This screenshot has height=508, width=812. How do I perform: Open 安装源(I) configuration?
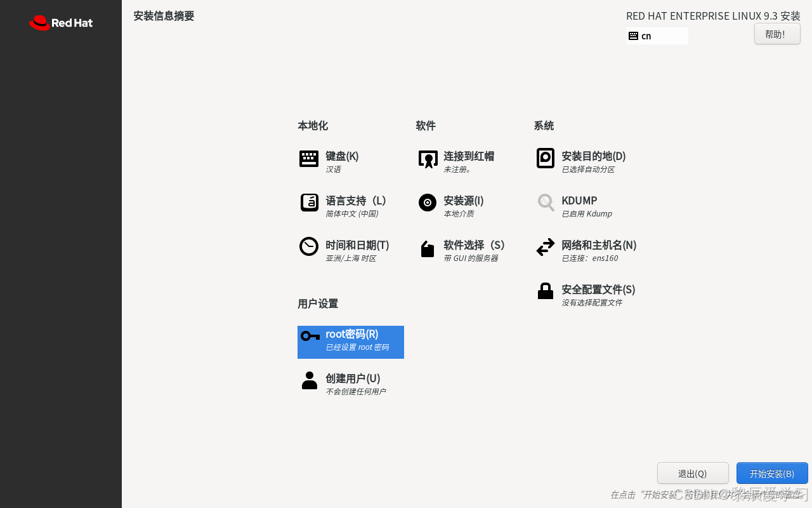(464, 201)
